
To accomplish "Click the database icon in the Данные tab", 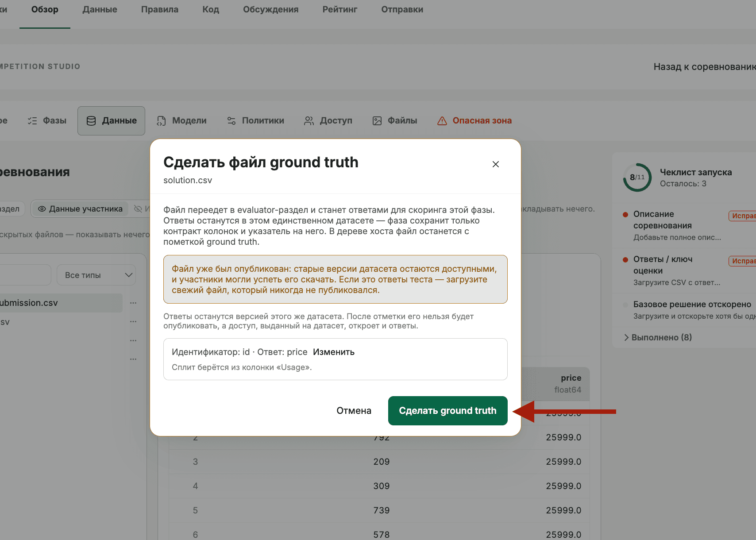I will pos(91,121).
